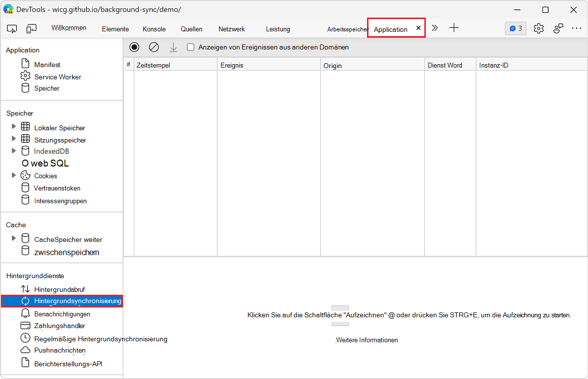This screenshot has height=379, width=588.
Task: Toggle the device emulation icon
Action: pos(31,29)
